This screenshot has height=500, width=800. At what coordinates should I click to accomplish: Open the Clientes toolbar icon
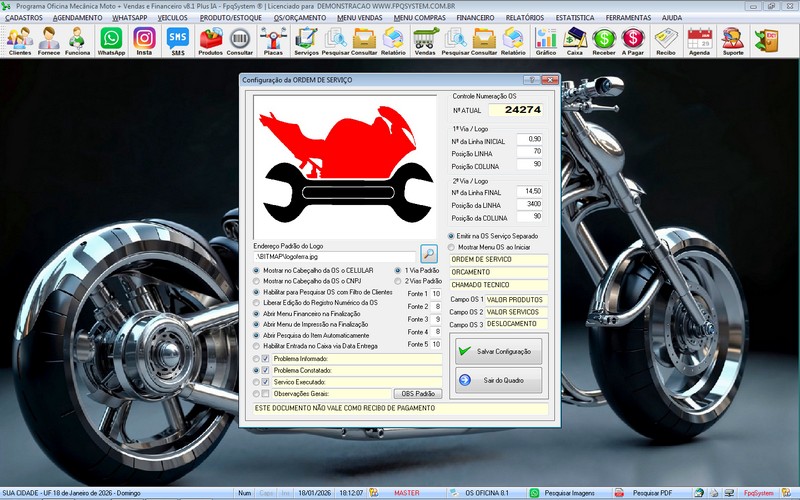point(19,40)
